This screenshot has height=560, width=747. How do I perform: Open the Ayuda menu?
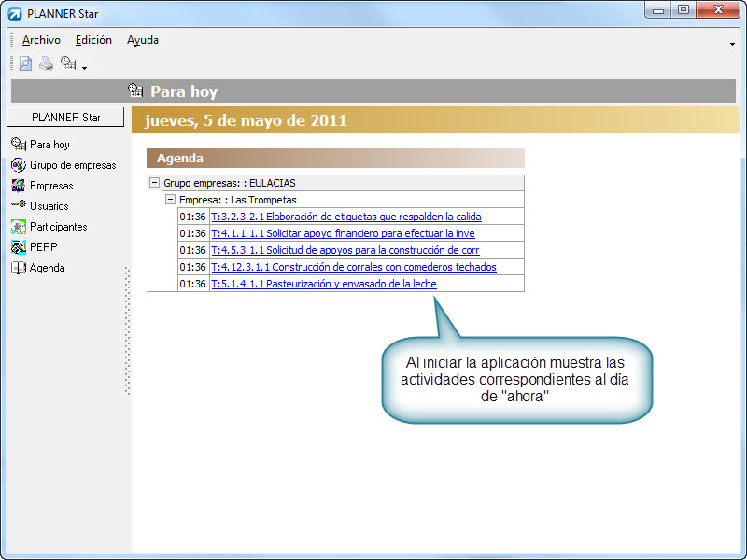coord(143,40)
